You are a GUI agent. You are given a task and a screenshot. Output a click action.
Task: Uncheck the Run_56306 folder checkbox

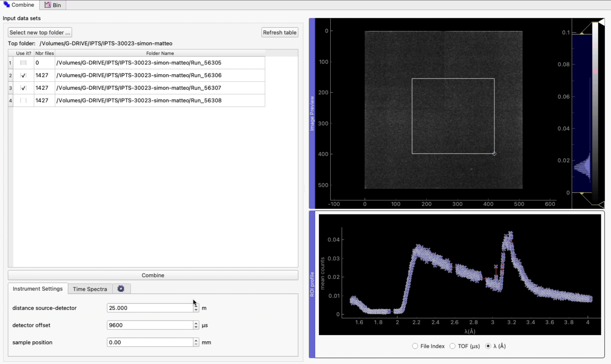pyautogui.click(x=23, y=75)
